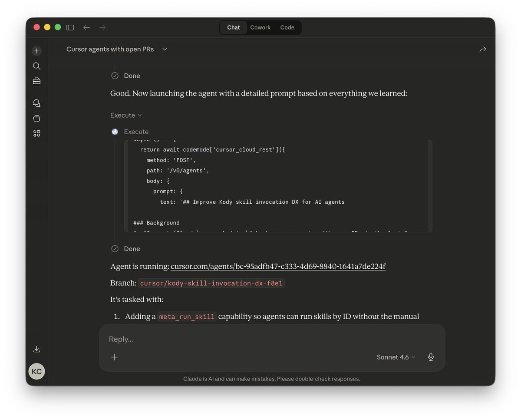
Task: Click the chat title 'Cursor agents with open PRs'
Action: pos(110,49)
